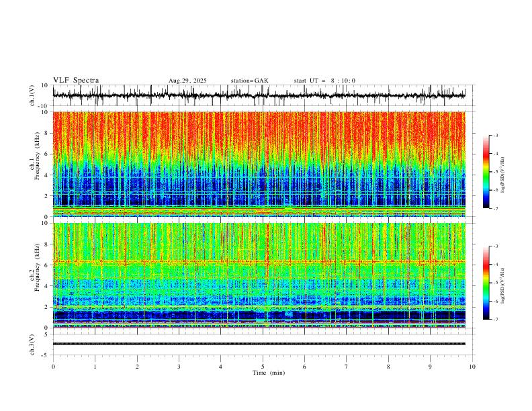Screen dimensions: 532x411
Task: Click time-axis tick label "8"
Action: point(388,367)
